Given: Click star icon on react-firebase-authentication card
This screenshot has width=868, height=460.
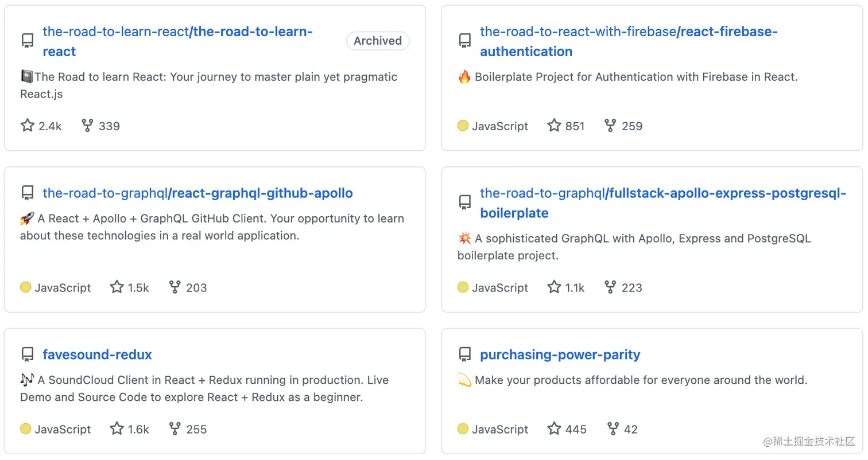Looking at the screenshot, I should pyautogui.click(x=554, y=126).
